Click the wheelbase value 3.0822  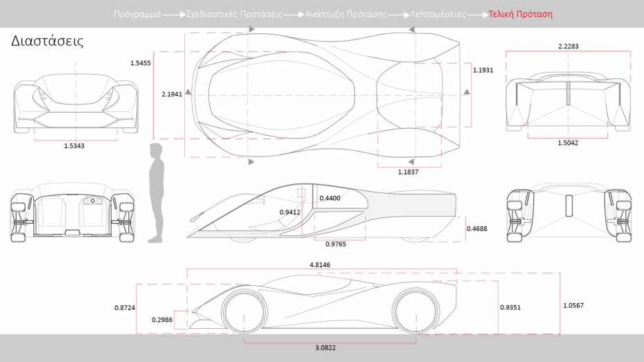point(325,347)
